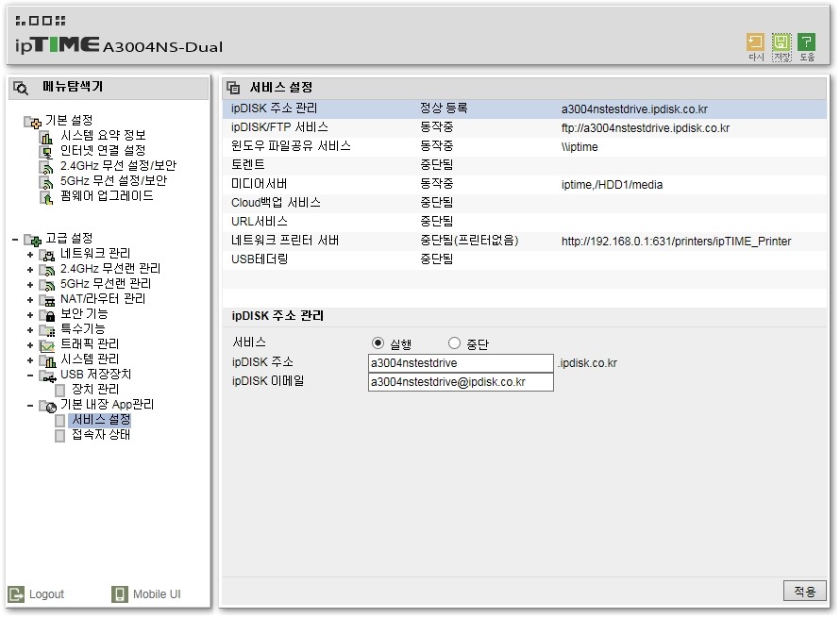Open the 도움 help icon
This screenshot has width=840, height=618.
806,42
